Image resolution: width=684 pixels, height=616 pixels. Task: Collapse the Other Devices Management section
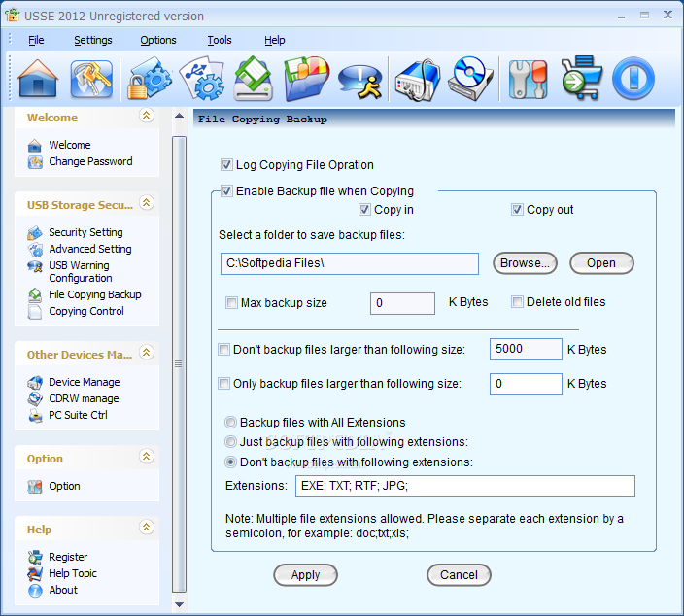[146, 352]
